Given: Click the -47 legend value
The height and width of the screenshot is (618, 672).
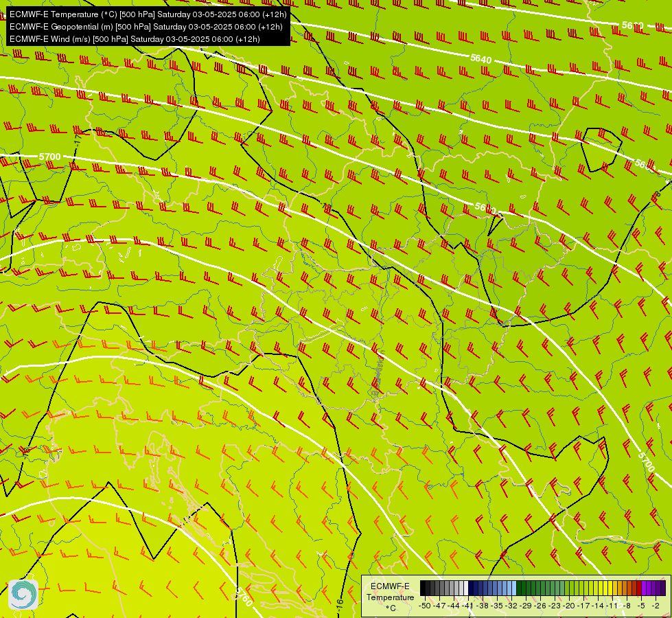Looking at the screenshot, I should pos(439,606).
